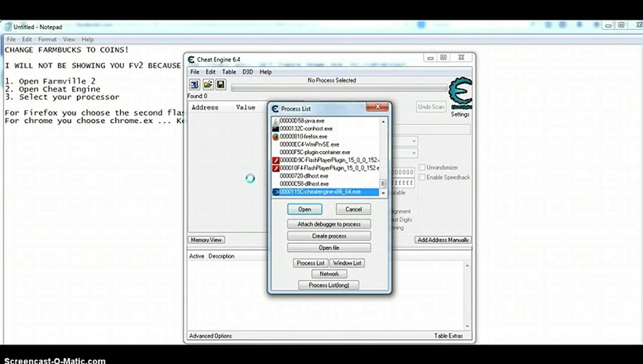Toggle the Enable Speedhack checkbox

(422, 177)
